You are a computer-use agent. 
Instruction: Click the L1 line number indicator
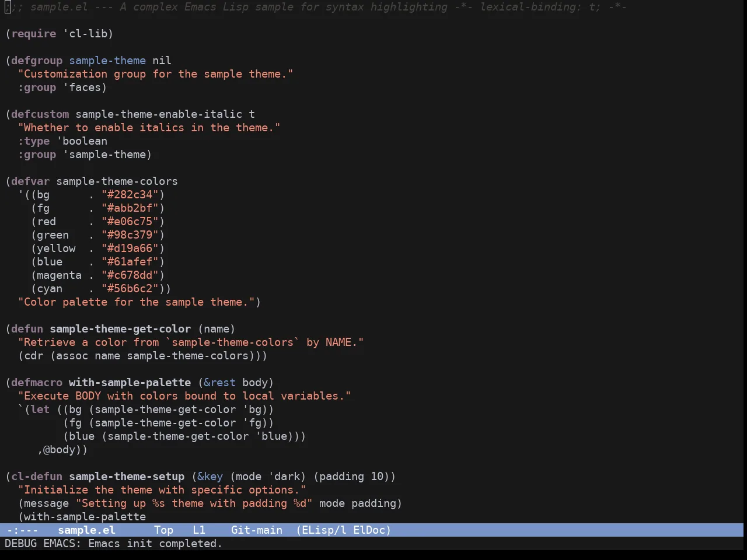199,530
